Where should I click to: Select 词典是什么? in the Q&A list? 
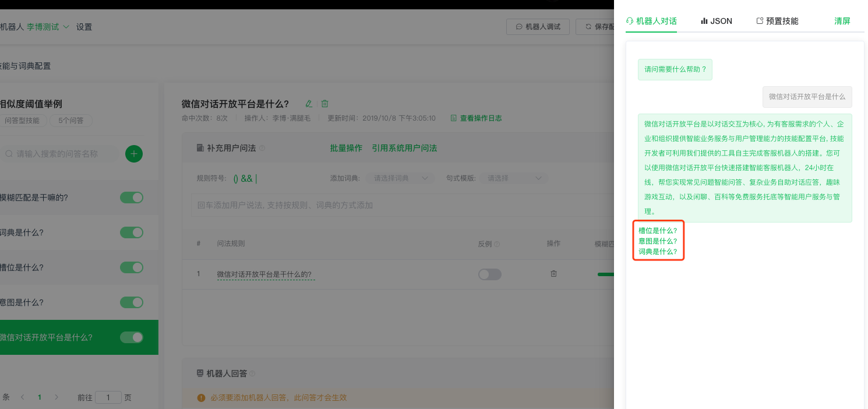(79, 232)
